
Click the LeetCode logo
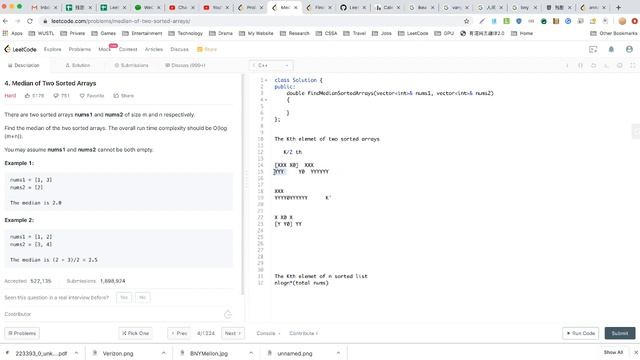[x=20, y=49]
